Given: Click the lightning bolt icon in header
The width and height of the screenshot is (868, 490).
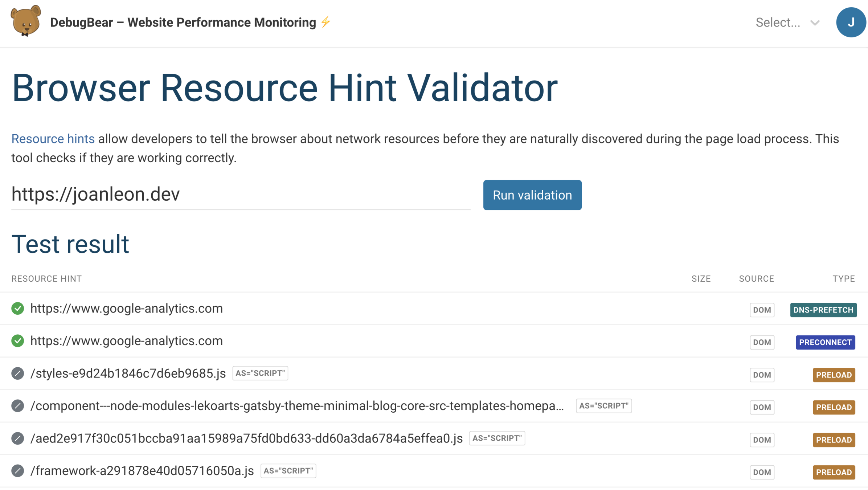Looking at the screenshot, I should tap(325, 22).
